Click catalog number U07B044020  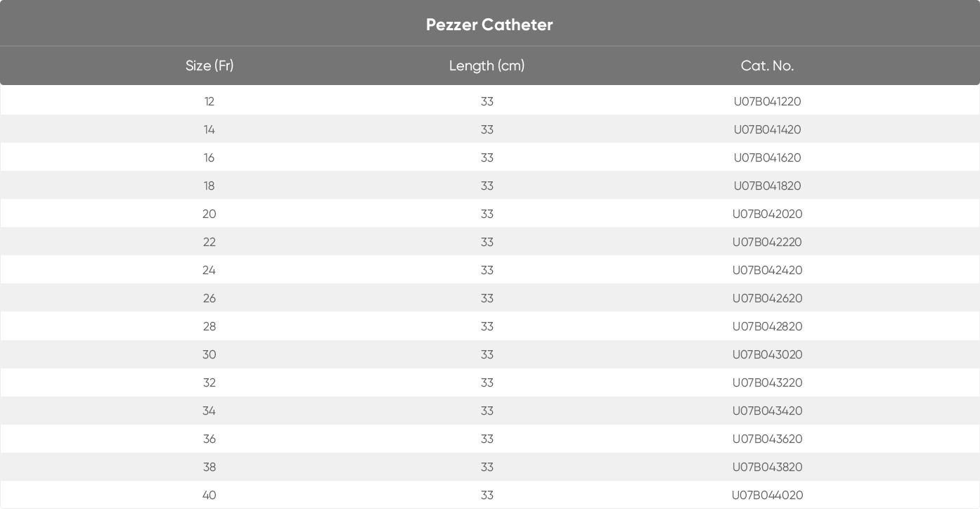[767, 495]
